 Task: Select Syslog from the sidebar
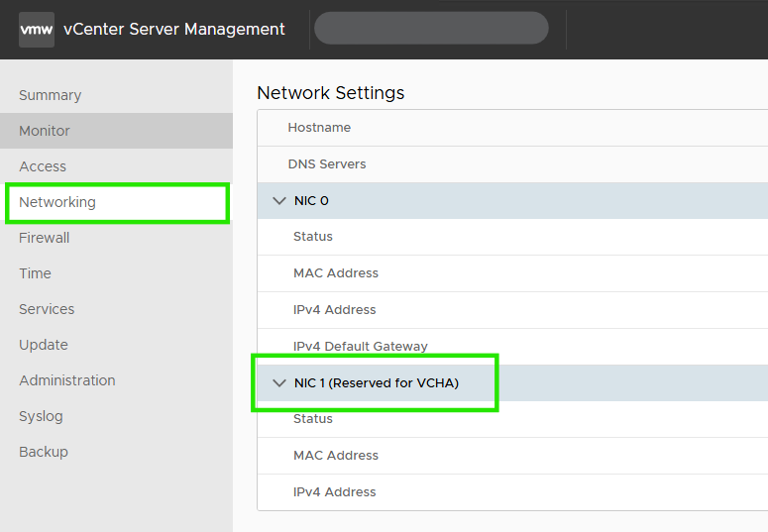[41, 416]
